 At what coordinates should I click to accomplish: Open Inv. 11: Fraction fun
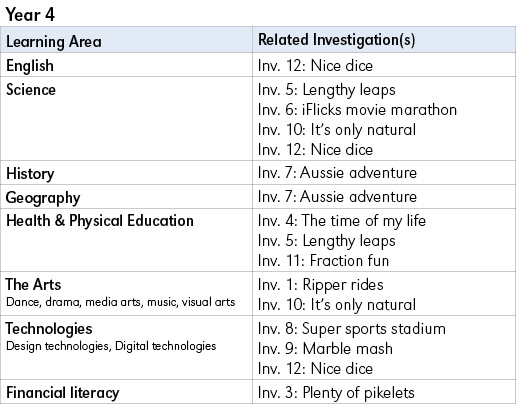323,260
